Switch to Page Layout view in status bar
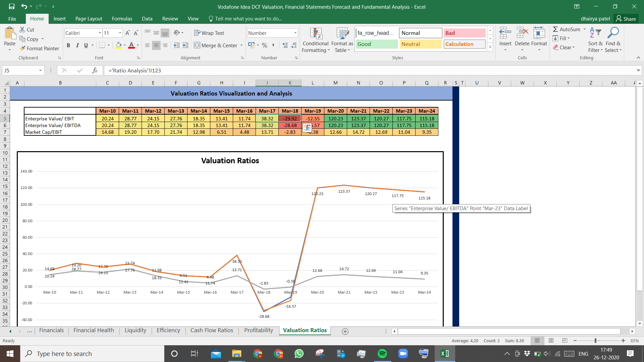This screenshot has width=644, height=362. click(x=551, y=341)
